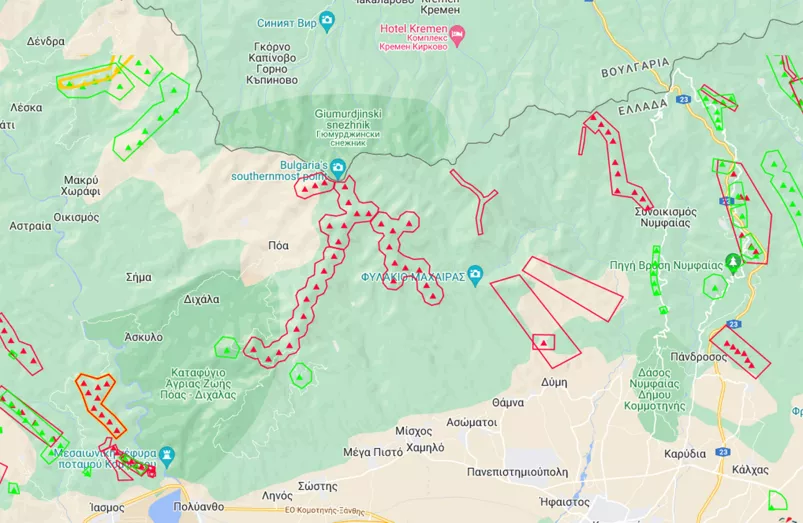
Task: Click the medieval bridge castle icon
Action: point(167,455)
